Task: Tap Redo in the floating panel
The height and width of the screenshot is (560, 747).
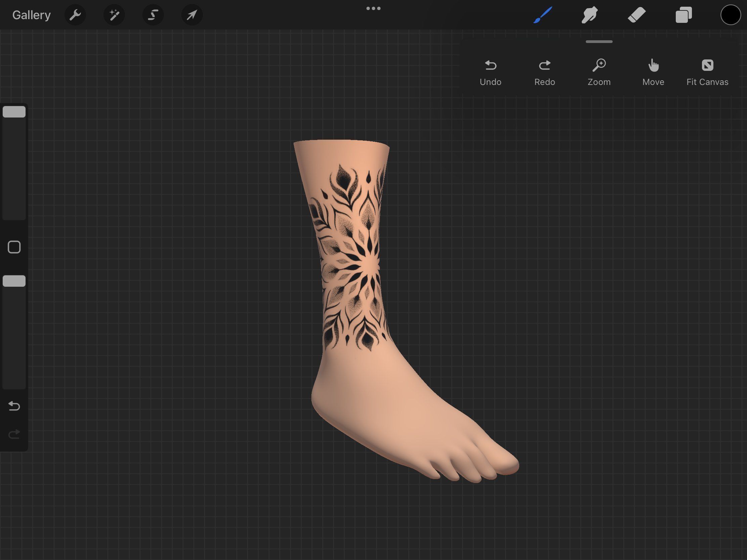Action: pos(545,73)
